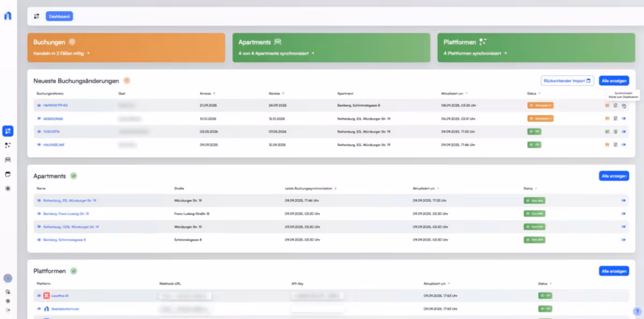Open the green Plattformen summary card
644x319 pixels.
(536, 48)
